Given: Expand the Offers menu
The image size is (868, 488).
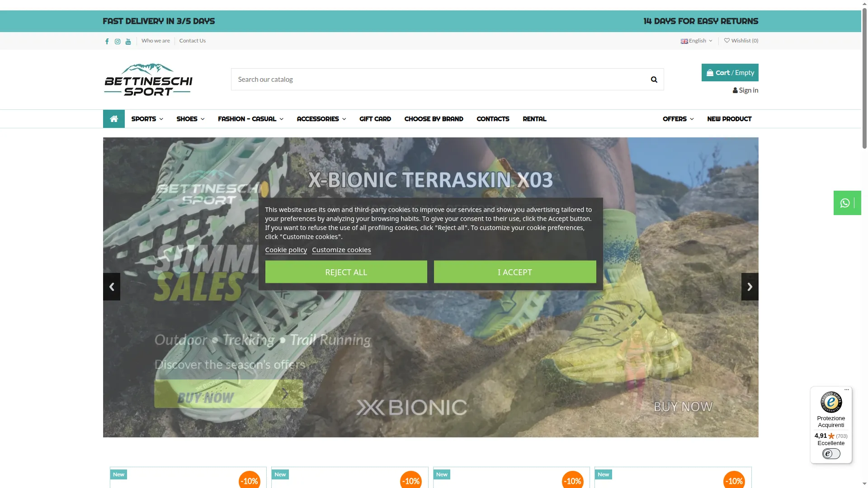Looking at the screenshot, I should pos(678,119).
